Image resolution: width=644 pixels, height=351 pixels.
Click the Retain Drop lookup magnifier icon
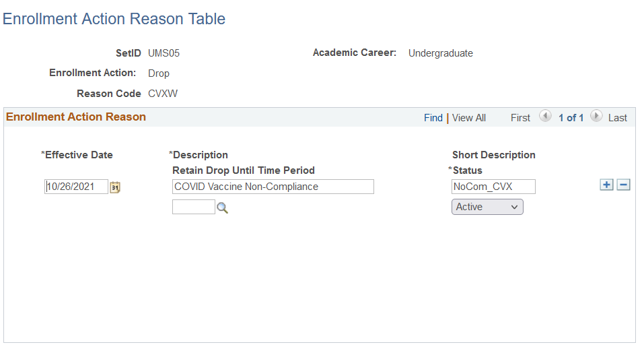point(222,208)
